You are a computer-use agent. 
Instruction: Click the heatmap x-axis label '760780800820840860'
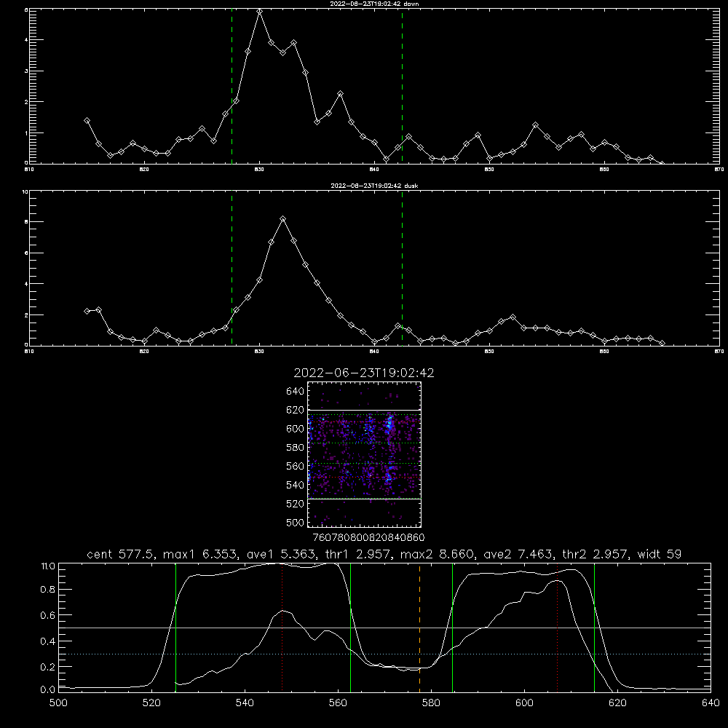point(369,538)
